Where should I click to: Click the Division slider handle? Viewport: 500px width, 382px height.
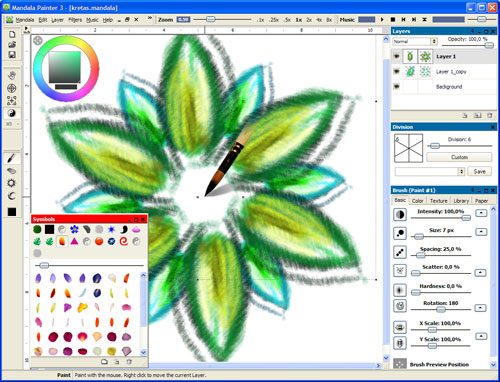[435, 146]
